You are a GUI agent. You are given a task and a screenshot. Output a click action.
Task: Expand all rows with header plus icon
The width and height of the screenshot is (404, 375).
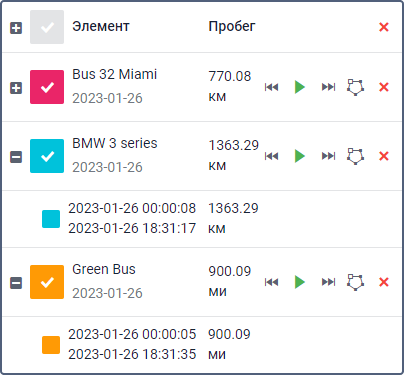(x=16, y=28)
